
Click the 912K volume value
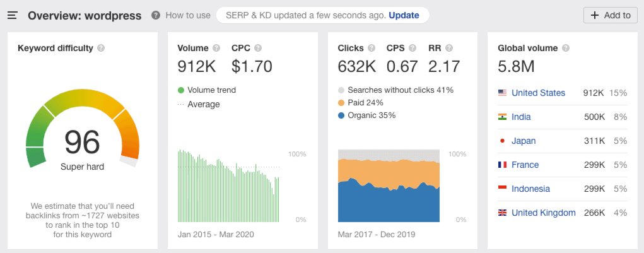click(x=197, y=66)
